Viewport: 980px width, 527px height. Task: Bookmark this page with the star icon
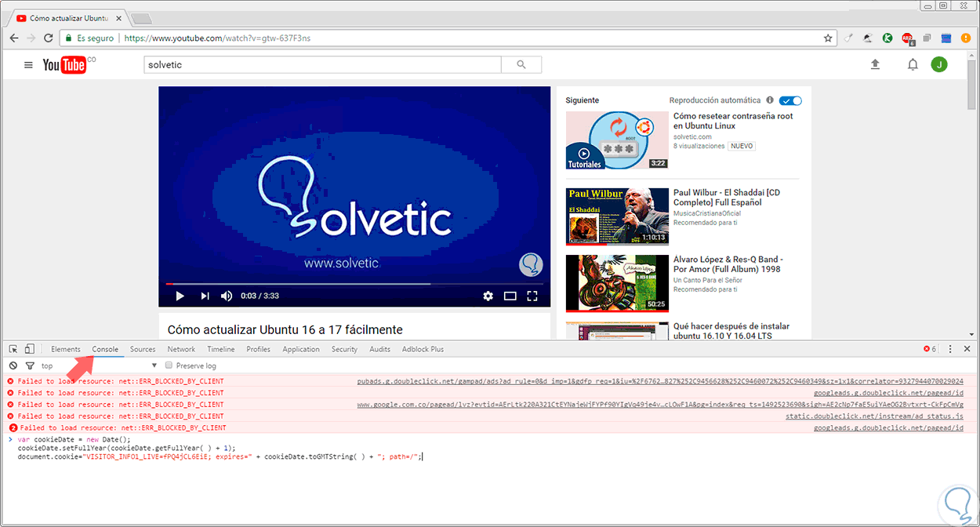coord(828,38)
